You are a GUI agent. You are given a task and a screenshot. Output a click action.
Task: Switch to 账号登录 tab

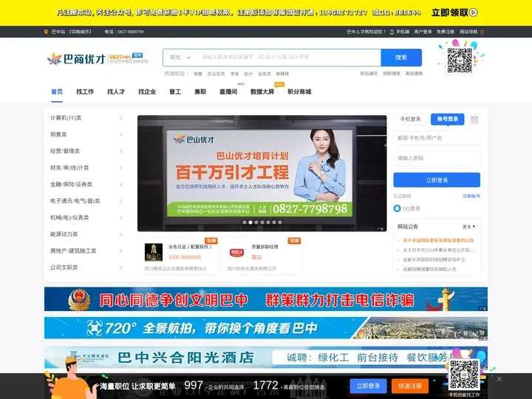[x=448, y=119]
